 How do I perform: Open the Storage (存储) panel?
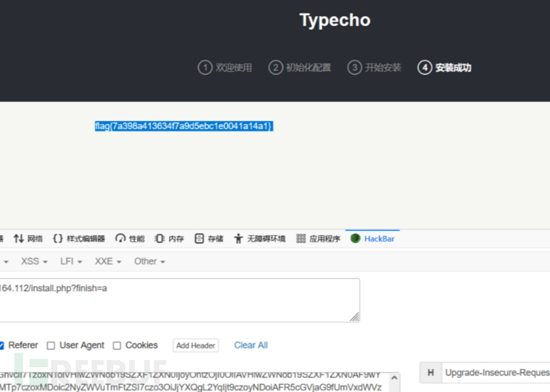(x=209, y=238)
